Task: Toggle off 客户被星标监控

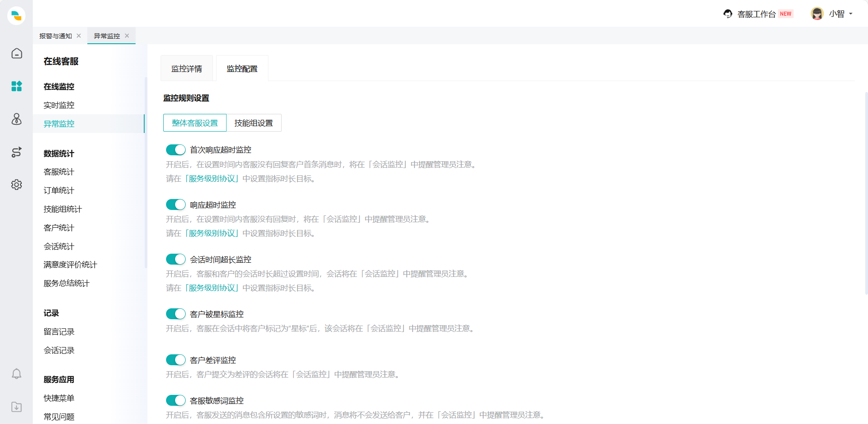Action: tap(175, 314)
